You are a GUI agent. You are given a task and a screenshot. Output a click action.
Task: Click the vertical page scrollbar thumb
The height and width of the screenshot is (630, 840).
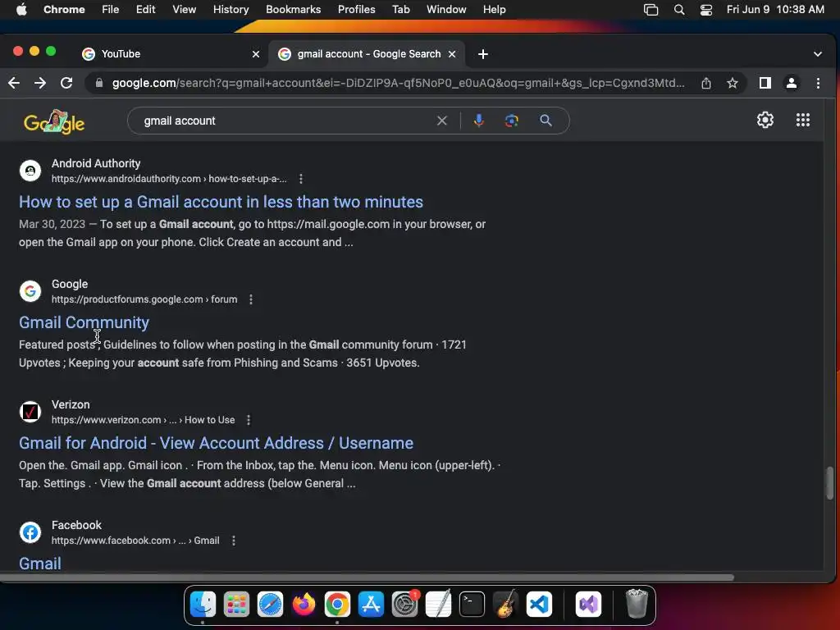point(830,482)
